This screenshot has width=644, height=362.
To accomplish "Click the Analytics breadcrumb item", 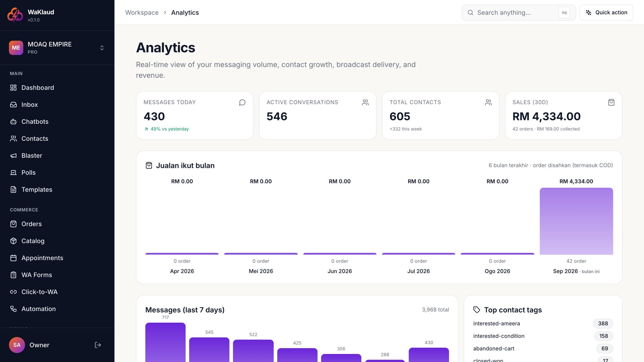I will pyautogui.click(x=185, y=12).
